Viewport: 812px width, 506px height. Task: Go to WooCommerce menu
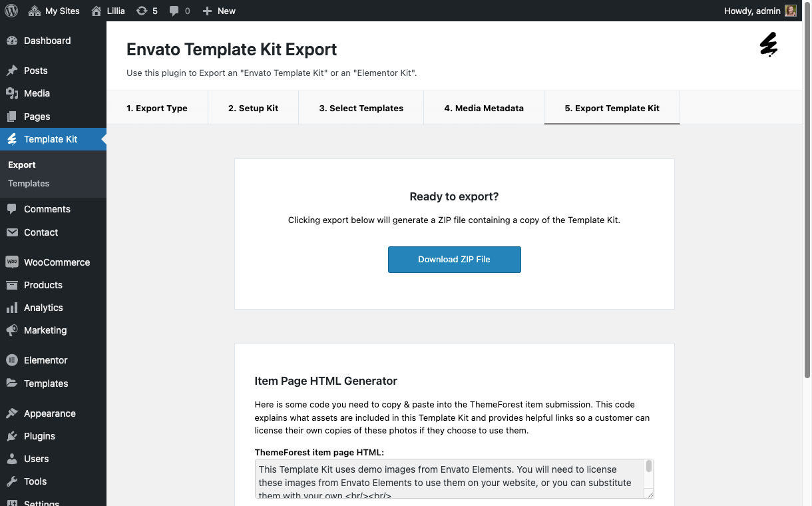click(x=53, y=262)
